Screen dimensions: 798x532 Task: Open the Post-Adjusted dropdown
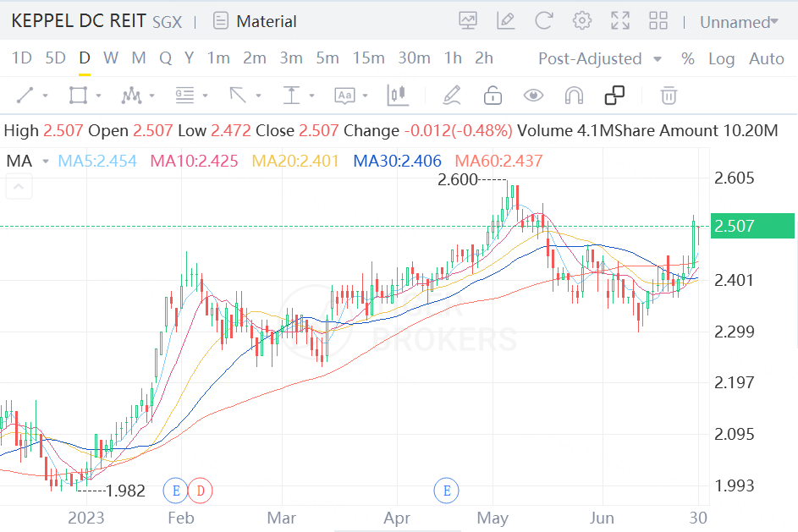point(600,59)
